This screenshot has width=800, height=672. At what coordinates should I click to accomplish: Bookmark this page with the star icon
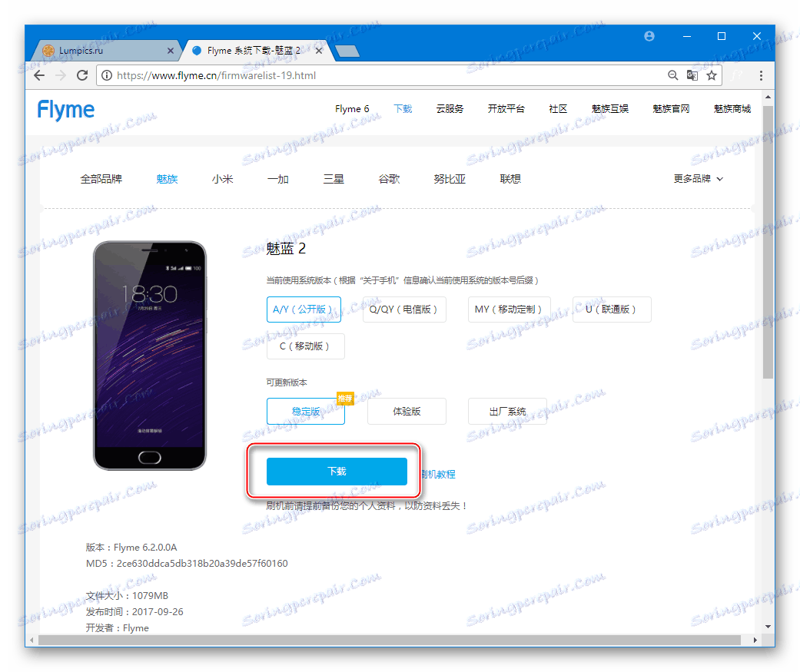711,75
